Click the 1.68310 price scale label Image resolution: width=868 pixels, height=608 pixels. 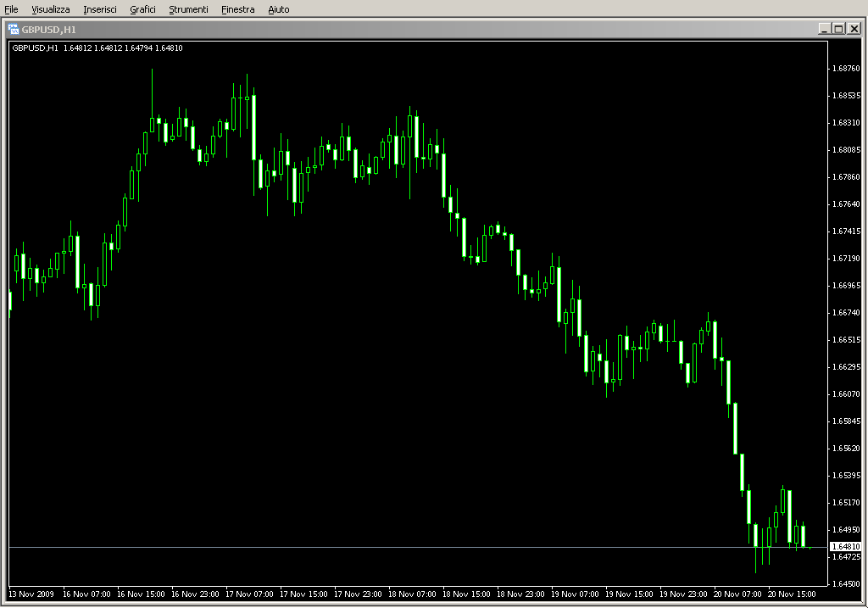pos(847,123)
